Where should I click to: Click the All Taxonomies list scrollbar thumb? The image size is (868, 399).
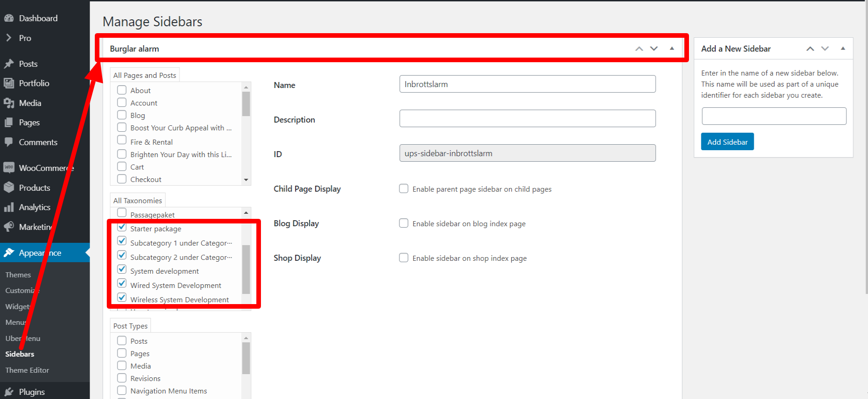click(x=246, y=269)
